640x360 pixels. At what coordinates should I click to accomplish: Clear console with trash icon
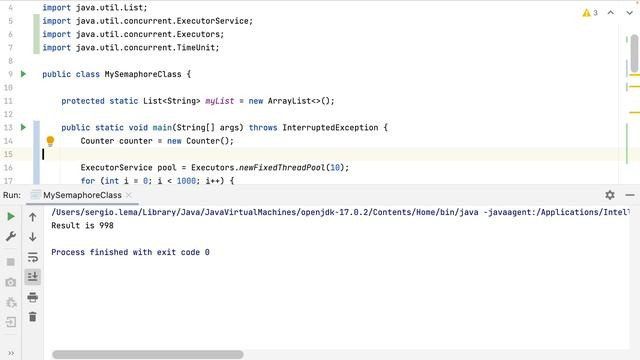(33, 317)
